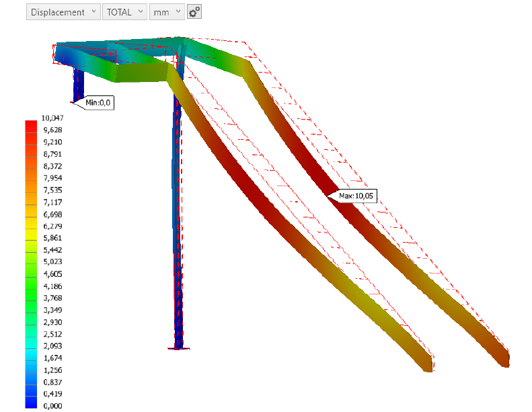Click the Min:0,0 probe label
532x412 pixels.
tap(98, 103)
